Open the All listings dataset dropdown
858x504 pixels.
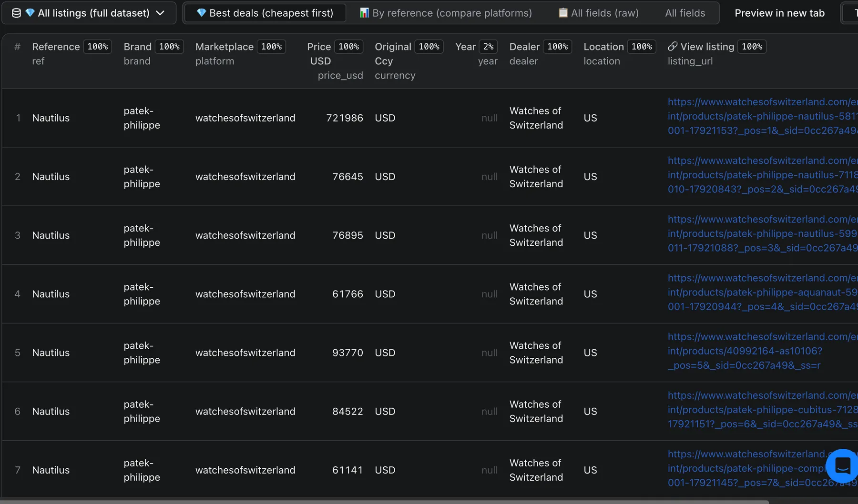(89, 13)
